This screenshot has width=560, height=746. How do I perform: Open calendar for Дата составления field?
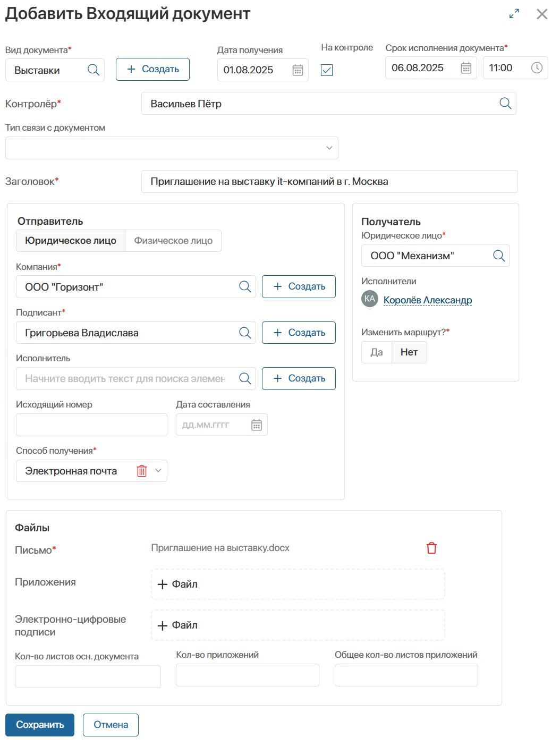click(257, 425)
